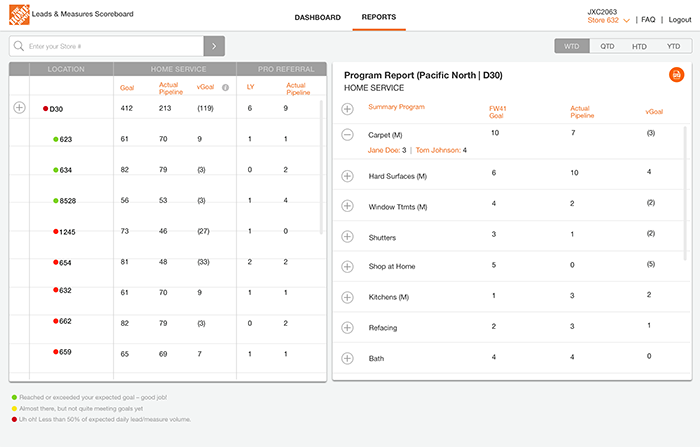
Task: Click the LOCATION column header
Action: point(66,69)
